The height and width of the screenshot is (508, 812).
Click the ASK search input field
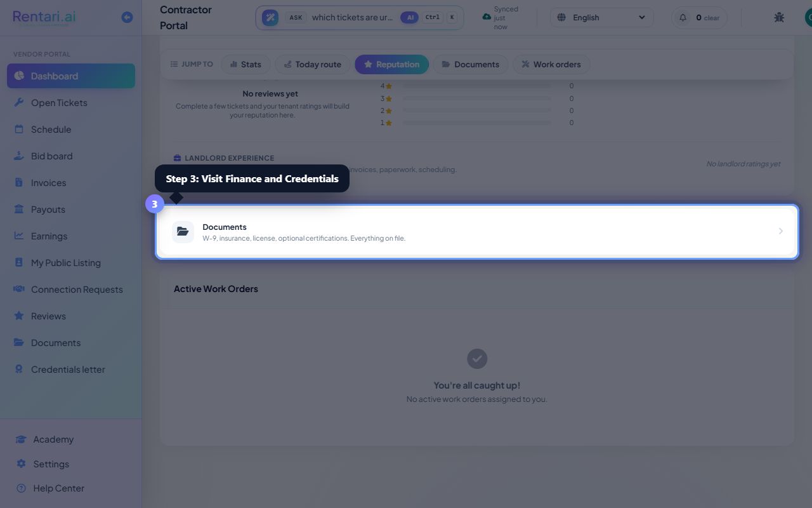(x=352, y=17)
